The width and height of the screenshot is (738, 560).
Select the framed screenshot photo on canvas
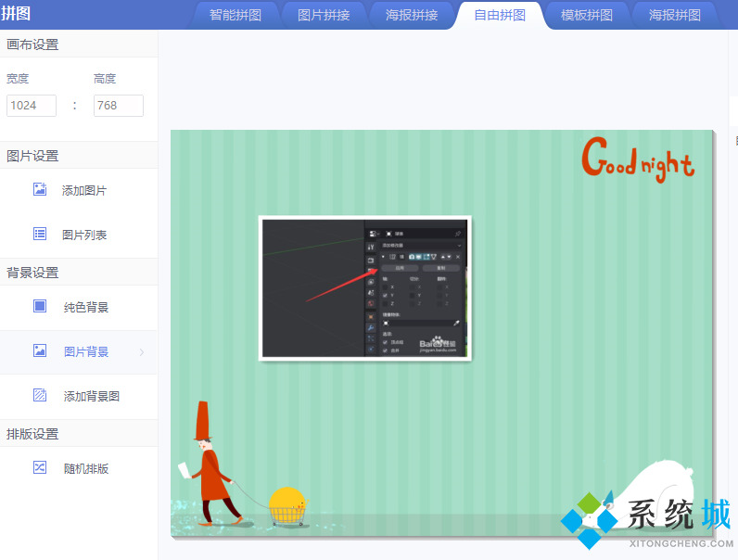point(364,288)
